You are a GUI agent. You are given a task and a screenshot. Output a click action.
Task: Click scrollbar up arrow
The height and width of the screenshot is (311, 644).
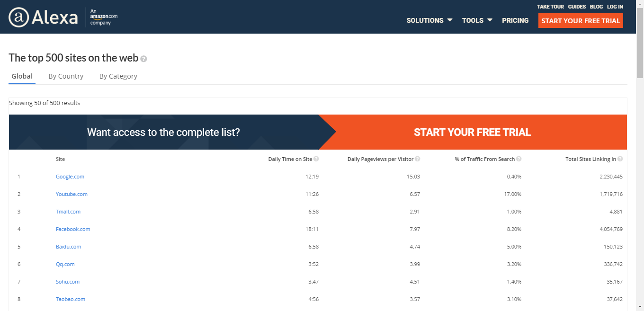pyautogui.click(x=640, y=3)
